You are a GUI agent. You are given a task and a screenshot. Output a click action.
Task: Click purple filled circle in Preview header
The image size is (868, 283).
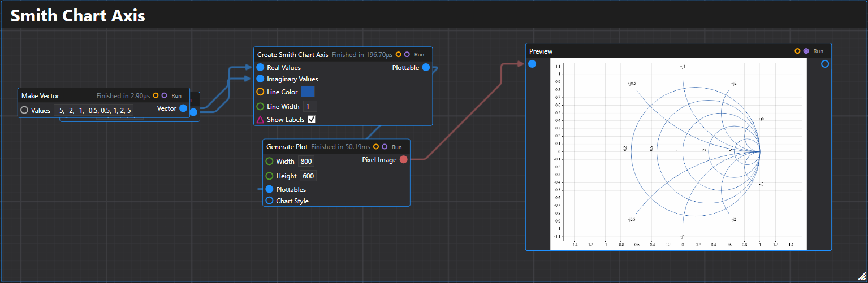pos(806,51)
